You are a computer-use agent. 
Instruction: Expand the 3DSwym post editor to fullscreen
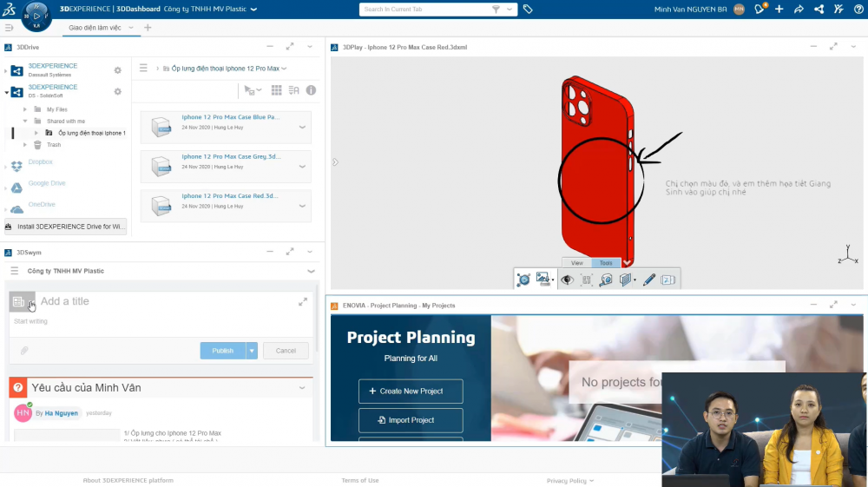(x=303, y=301)
